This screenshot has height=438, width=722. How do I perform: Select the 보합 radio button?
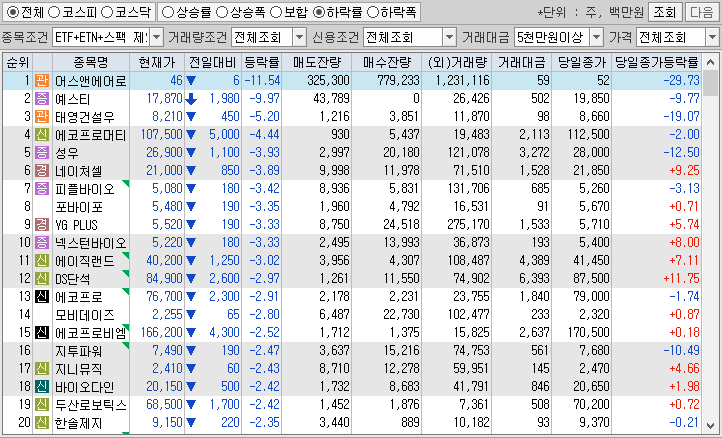[x=276, y=12]
